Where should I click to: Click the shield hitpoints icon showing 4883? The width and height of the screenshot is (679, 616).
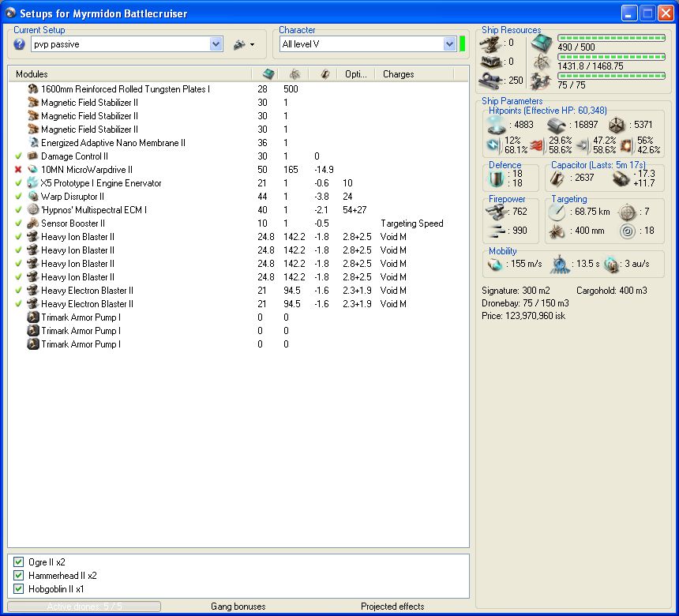(x=497, y=125)
